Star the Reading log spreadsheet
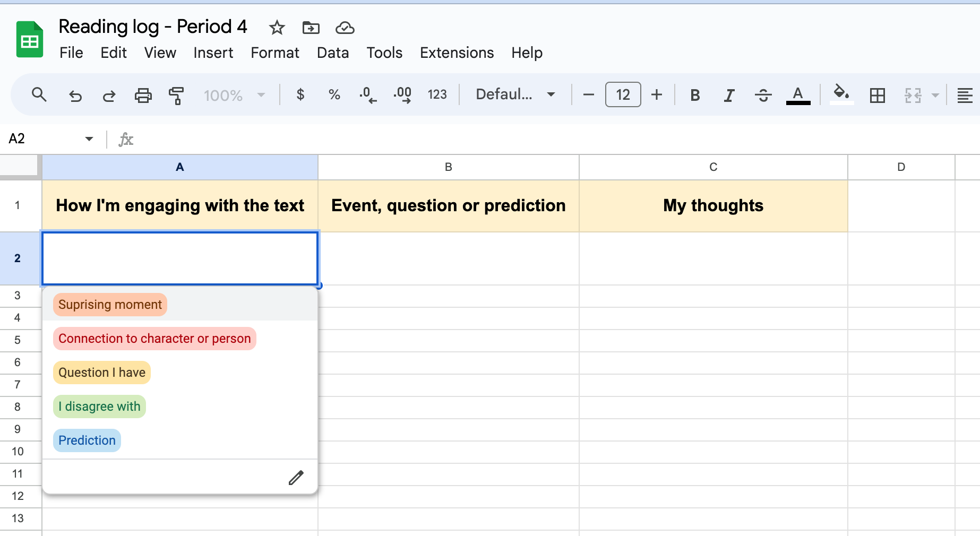The image size is (980, 536). [x=277, y=28]
